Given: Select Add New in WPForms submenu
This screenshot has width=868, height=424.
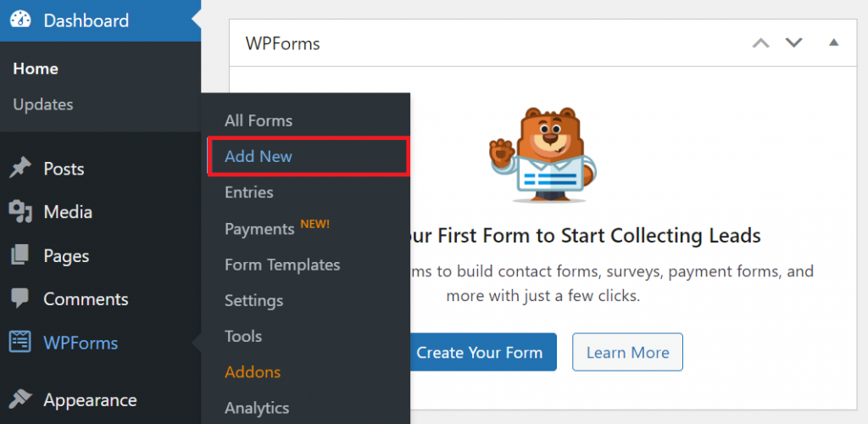Looking at the screenshot, I should pos(259,157).
